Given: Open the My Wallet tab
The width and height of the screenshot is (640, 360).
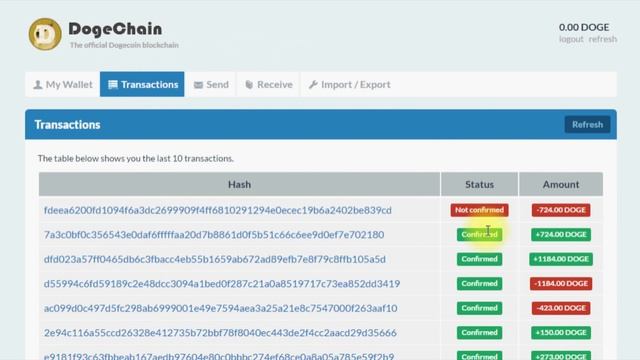Looking at the screenshot, I should 62,84.
